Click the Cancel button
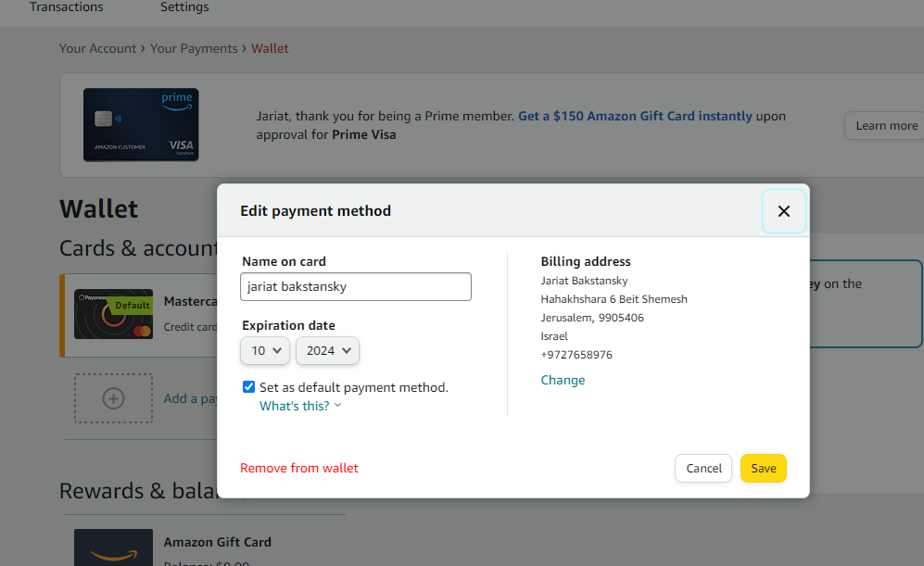Screen dimensions: 924x566 [x=703, y=468]
